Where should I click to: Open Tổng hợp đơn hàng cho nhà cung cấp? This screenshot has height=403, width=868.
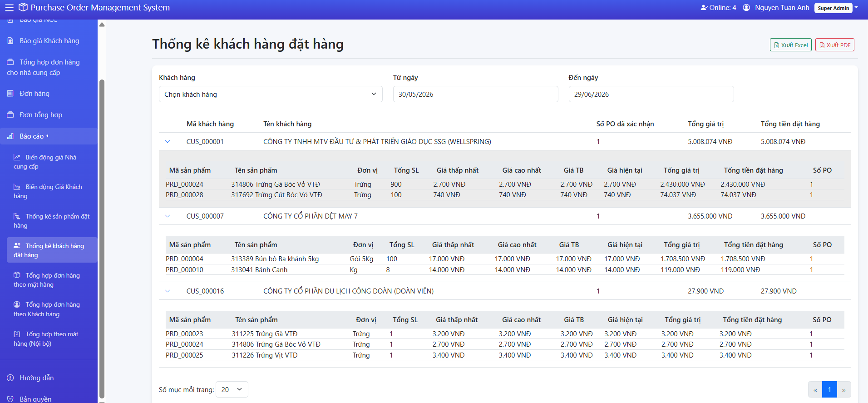(x=49, y=67)
